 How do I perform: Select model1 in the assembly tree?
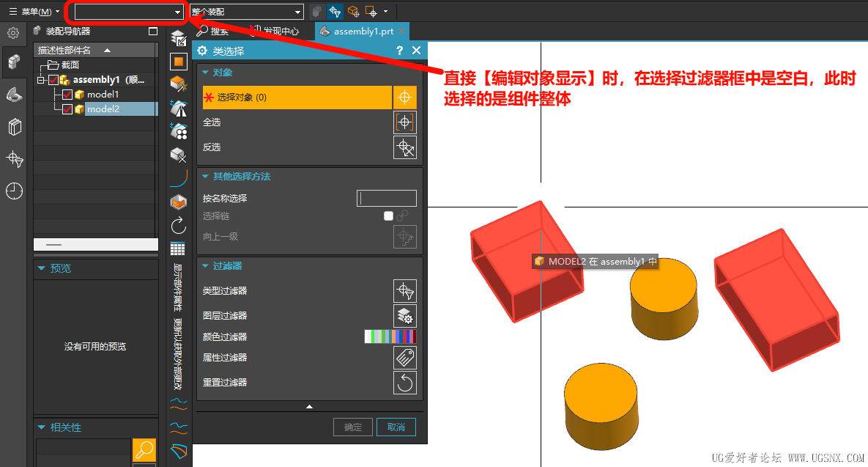point(103,94)
